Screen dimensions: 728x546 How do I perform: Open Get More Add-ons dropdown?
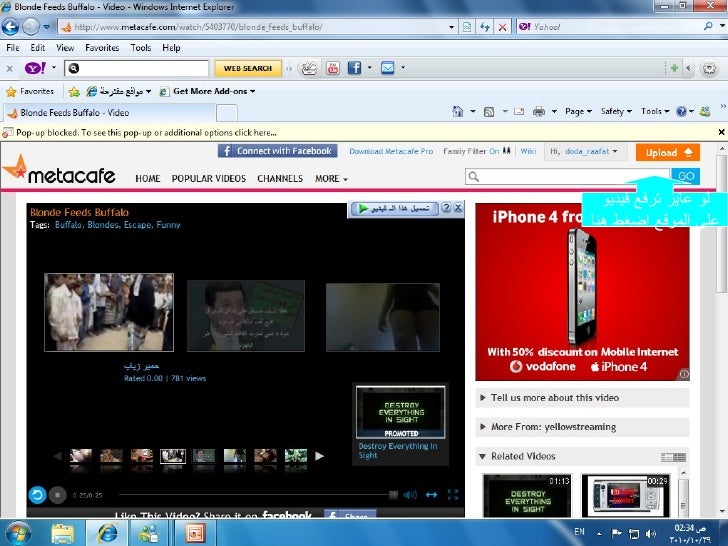208,91
